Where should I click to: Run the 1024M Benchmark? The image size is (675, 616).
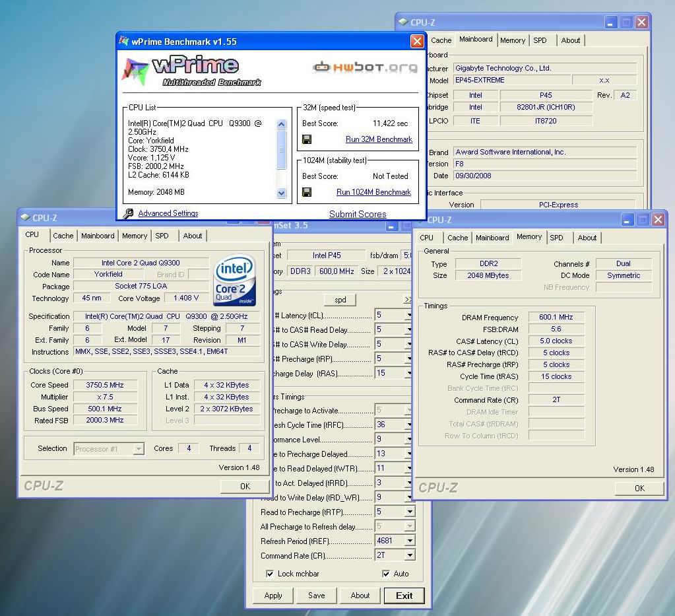373,192
